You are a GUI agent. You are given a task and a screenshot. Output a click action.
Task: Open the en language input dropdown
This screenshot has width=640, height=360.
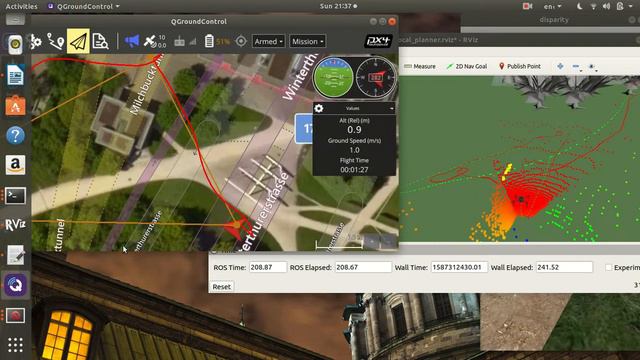point(553,6)
